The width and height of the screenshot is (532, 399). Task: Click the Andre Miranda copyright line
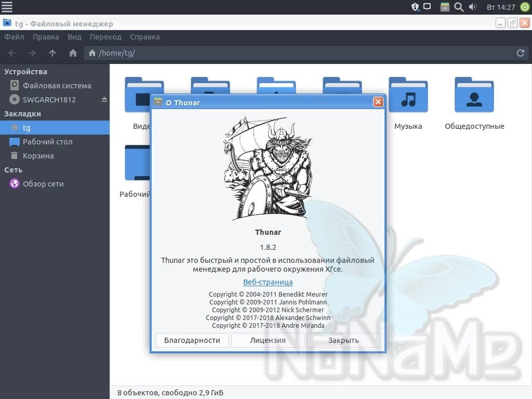[x=268, y=325]
